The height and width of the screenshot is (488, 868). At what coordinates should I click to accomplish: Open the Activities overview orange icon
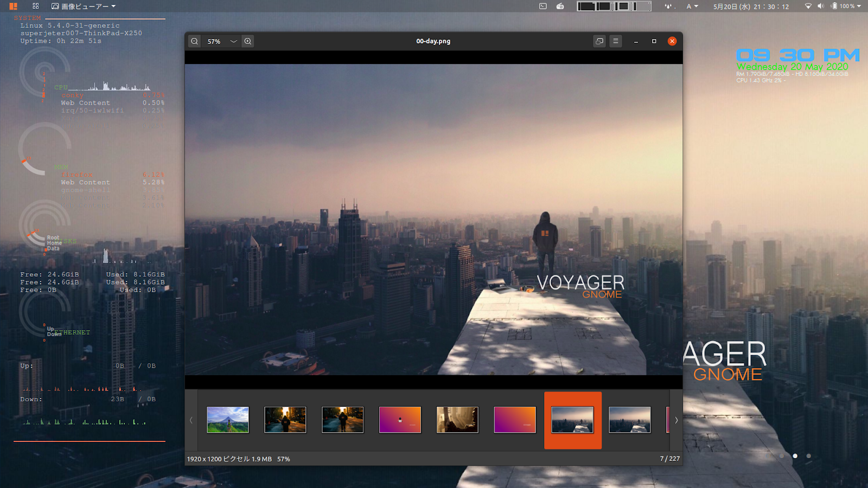14,7
